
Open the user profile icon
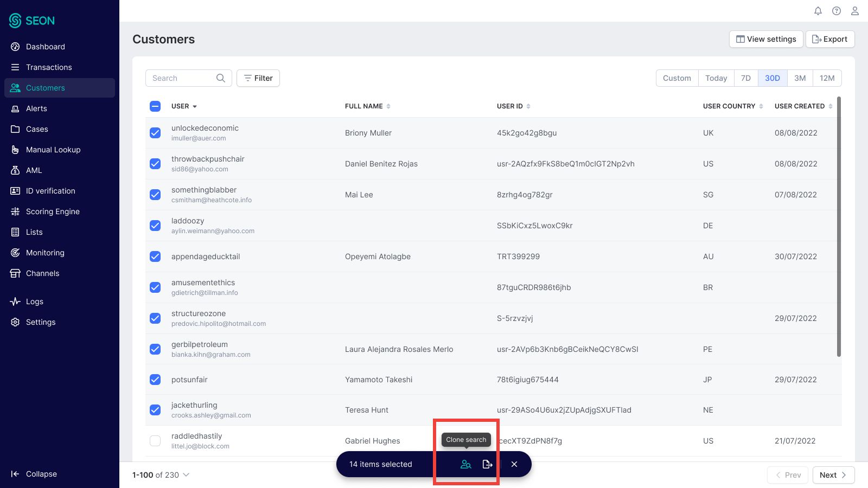tap(855, 11)
